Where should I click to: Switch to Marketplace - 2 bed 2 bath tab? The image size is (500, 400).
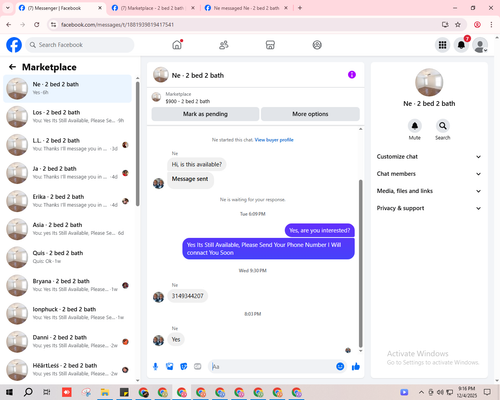(152, 8)
